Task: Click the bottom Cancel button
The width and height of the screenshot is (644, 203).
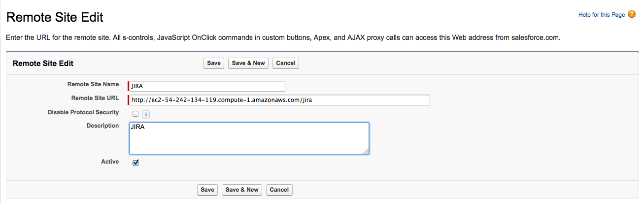Action: (x=279, y=190)
